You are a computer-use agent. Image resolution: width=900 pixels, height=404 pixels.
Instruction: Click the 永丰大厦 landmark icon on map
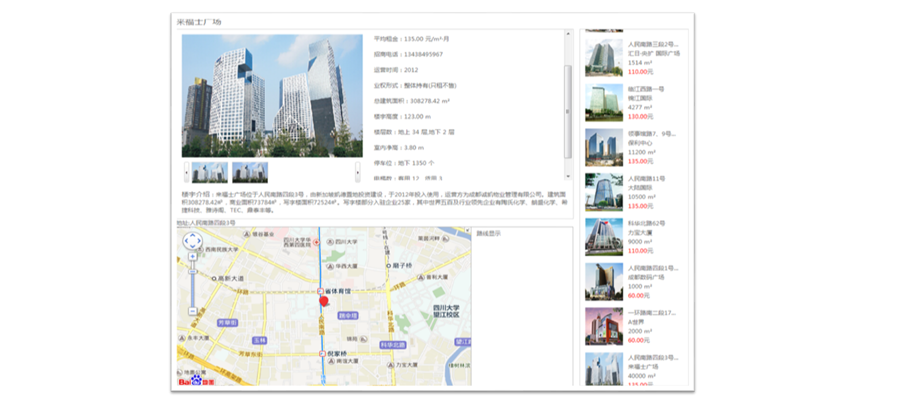pyautogui.click(x=183, y=339)
